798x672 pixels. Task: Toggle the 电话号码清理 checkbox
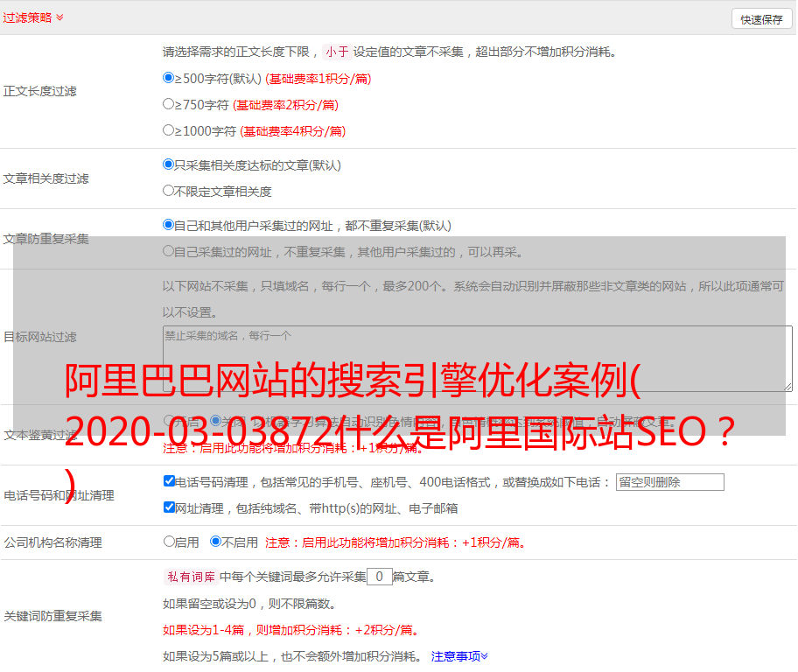click(169, 481)
